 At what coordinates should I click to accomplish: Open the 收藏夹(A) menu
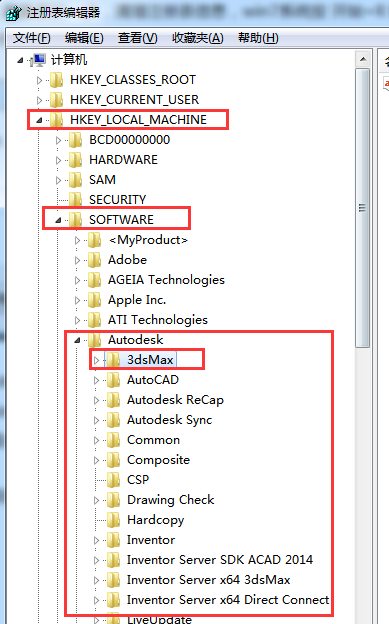coord(197,38)
